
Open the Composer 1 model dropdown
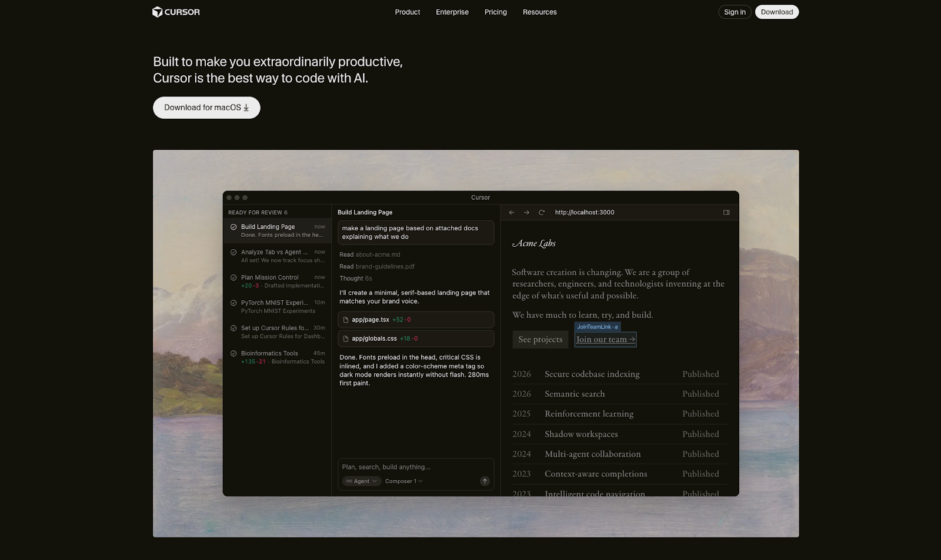[x=403, y=481]
